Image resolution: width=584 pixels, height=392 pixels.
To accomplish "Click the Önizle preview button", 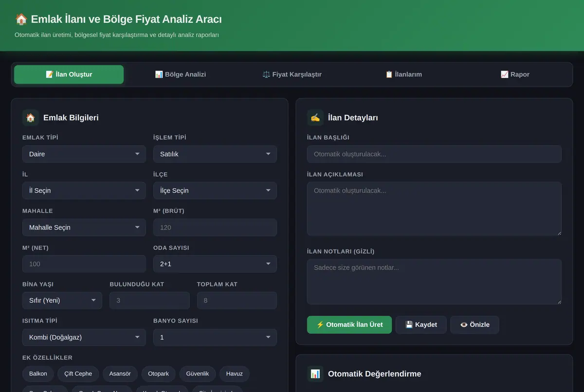I will (474, 325).
